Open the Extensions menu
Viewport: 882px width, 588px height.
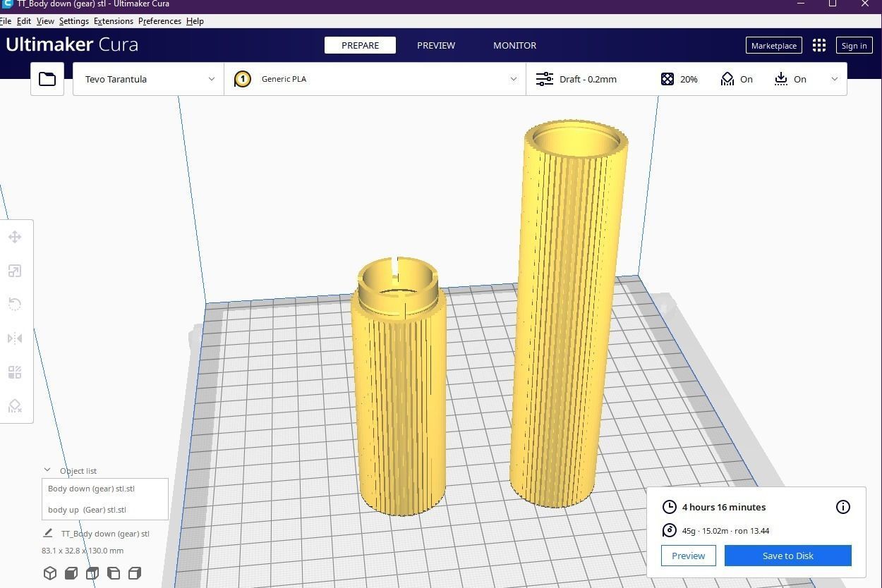tap(114, 21)
